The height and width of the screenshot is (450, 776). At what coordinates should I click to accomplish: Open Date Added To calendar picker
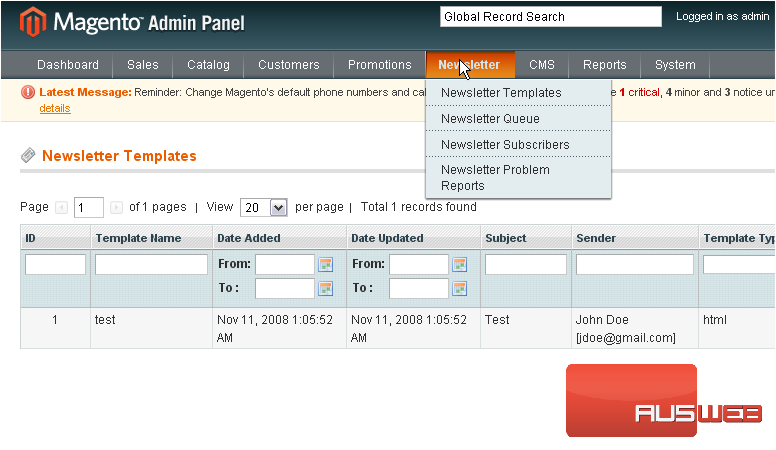[326, 289]
